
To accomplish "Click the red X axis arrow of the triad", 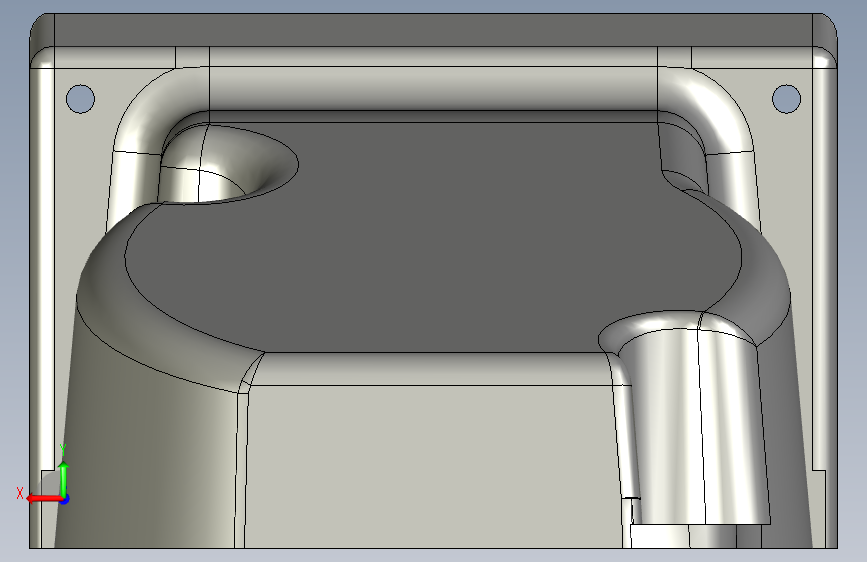I will 43,499.
